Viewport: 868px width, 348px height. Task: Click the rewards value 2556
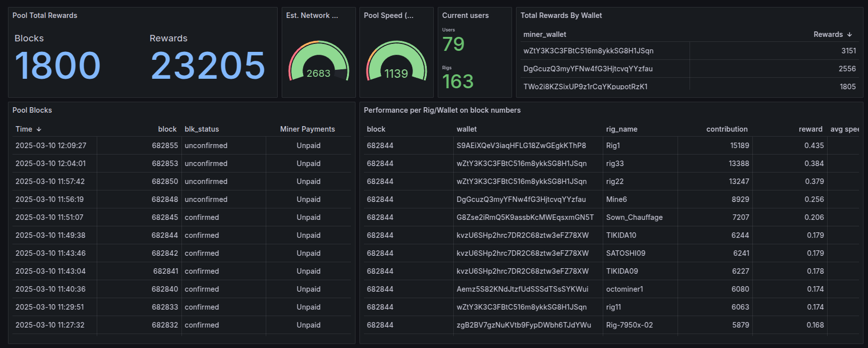[847, 69]
